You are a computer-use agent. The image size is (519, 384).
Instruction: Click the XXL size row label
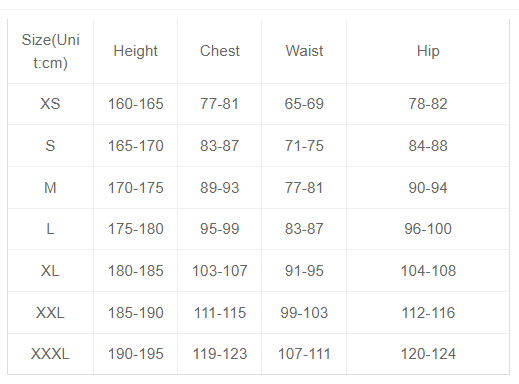[x=50, y=313]
